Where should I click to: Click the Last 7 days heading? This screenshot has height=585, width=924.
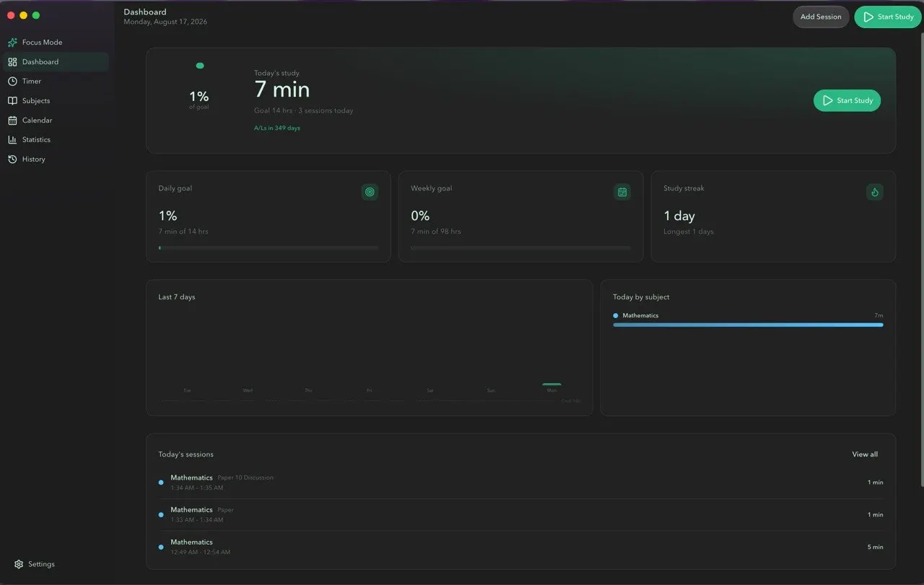(177, 297)
